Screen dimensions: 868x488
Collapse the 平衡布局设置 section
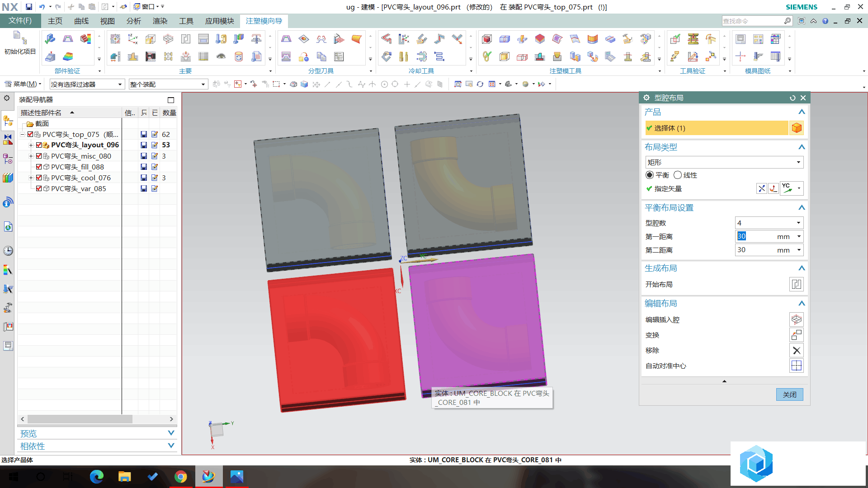(x=801, y=208)
